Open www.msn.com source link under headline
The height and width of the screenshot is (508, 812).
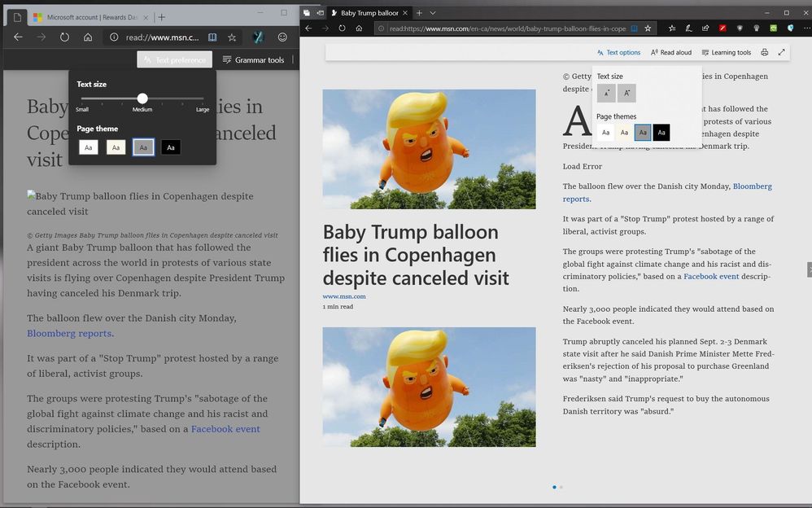[x=344, y=296]
